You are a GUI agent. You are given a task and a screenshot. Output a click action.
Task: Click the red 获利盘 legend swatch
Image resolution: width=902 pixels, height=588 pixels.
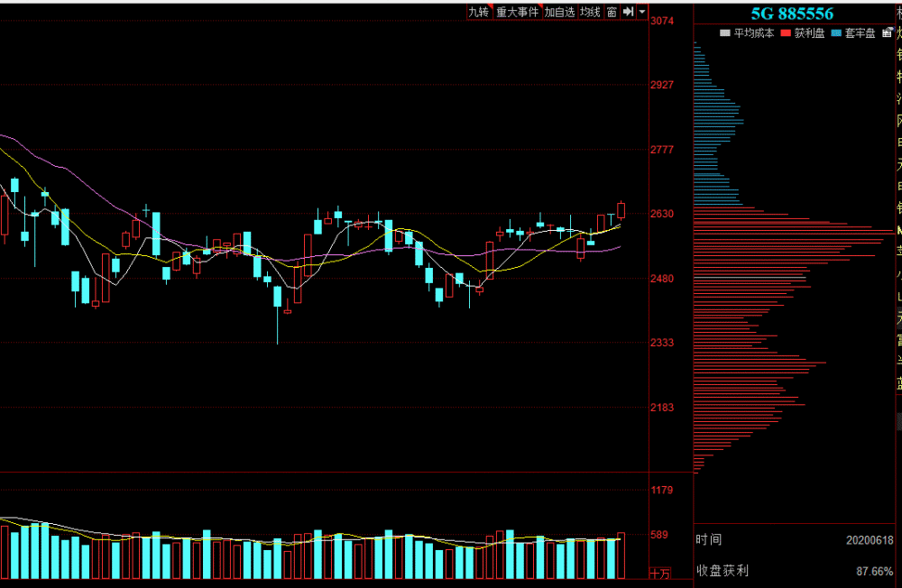click(x=786, y=33)
